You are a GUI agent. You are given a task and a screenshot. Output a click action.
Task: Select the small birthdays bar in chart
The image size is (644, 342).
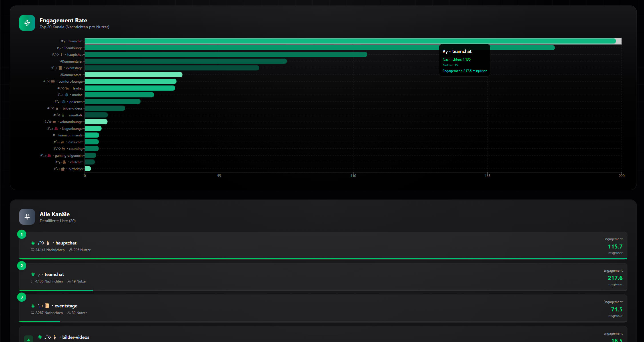point(88,169)
